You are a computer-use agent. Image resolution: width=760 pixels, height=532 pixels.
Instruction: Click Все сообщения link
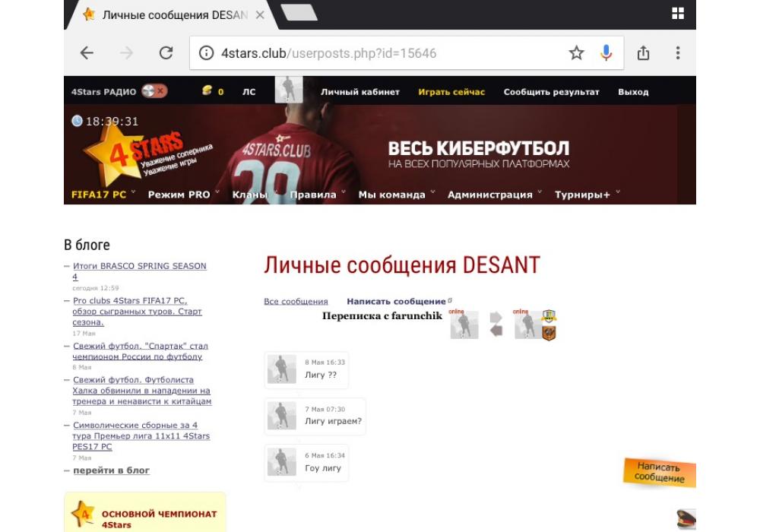[x=296, y=302]
